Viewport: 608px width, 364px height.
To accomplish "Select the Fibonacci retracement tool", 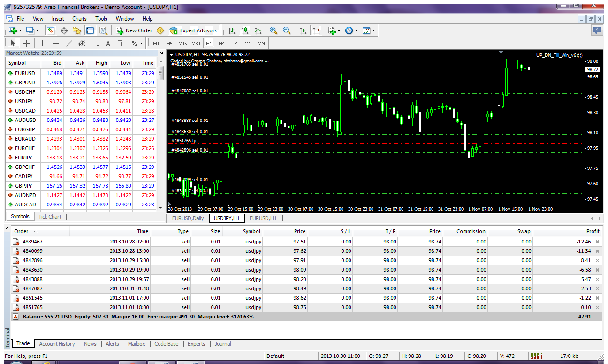I will tap(95, 43).
